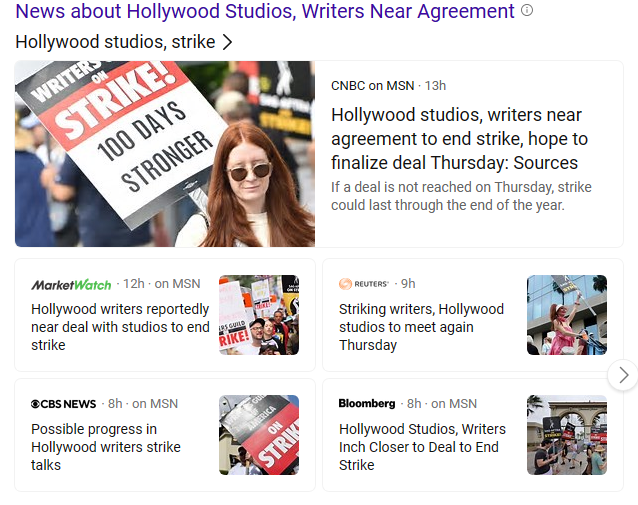Expand the "Hollywood studios, strike" chevron arrow
The width and height of the screenshot is (638, 505).
coord(227,42)
